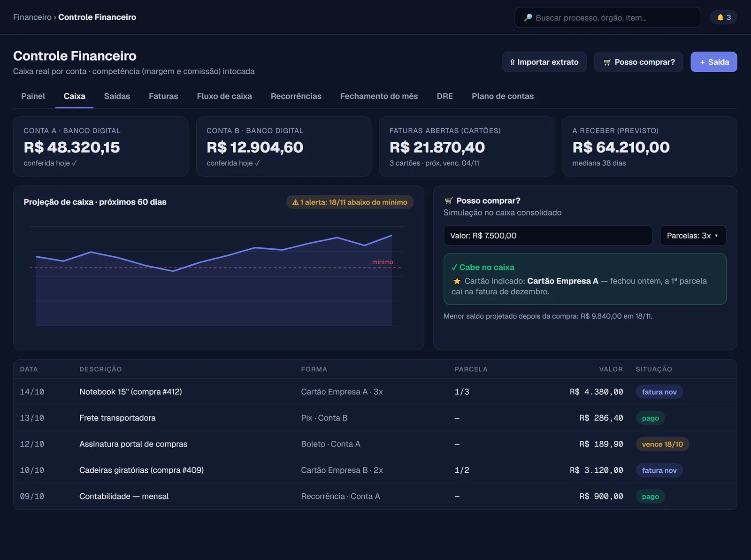Open the DRE tab
751x560 pixels.
tap(445, 96)
